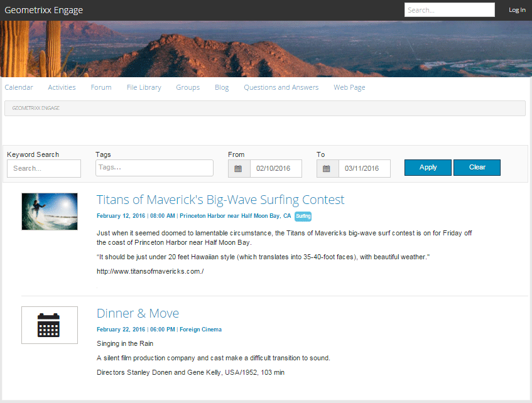Click the desert mountain banner image
This screenshot has width=532, height=403.
pos(266,49)
